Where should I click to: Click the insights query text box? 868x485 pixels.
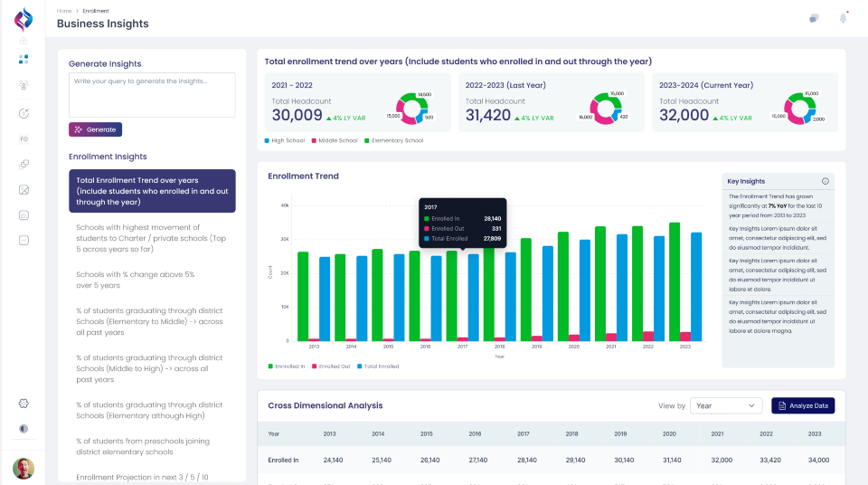tap(152, 95)
